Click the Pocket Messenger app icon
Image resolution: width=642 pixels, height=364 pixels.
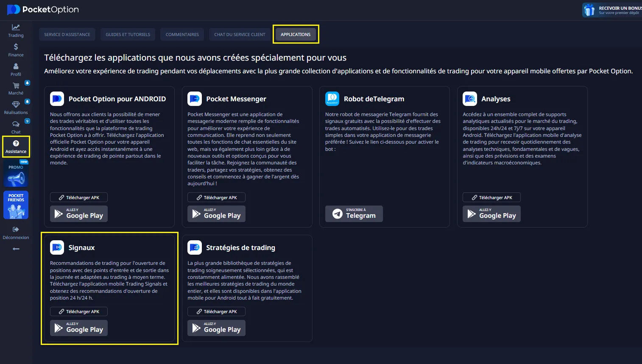pos(195,99)
